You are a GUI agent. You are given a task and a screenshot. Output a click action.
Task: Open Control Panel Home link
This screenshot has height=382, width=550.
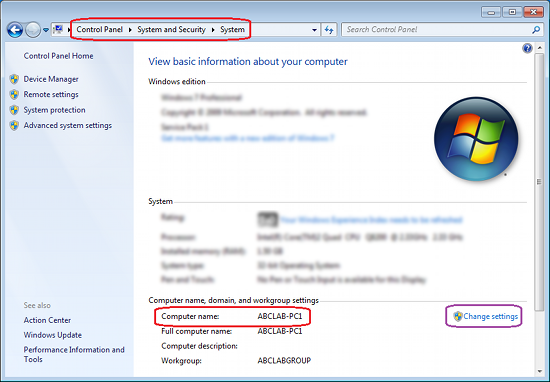coord(59,56)
